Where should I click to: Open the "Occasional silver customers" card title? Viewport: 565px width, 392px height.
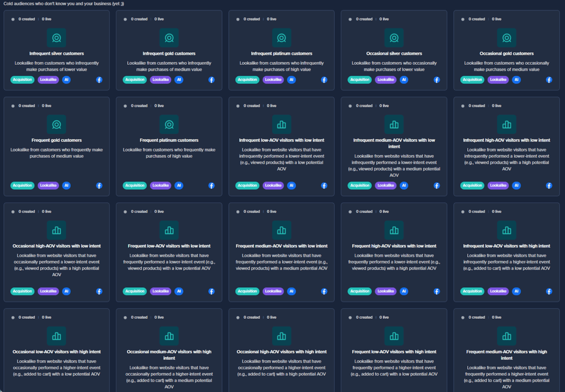pyautogui.click(x=394, y=54)
